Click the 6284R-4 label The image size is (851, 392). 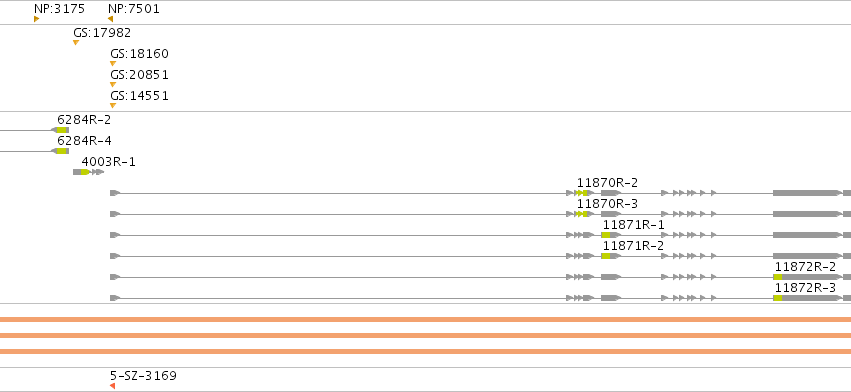click(x=84, y=141)
